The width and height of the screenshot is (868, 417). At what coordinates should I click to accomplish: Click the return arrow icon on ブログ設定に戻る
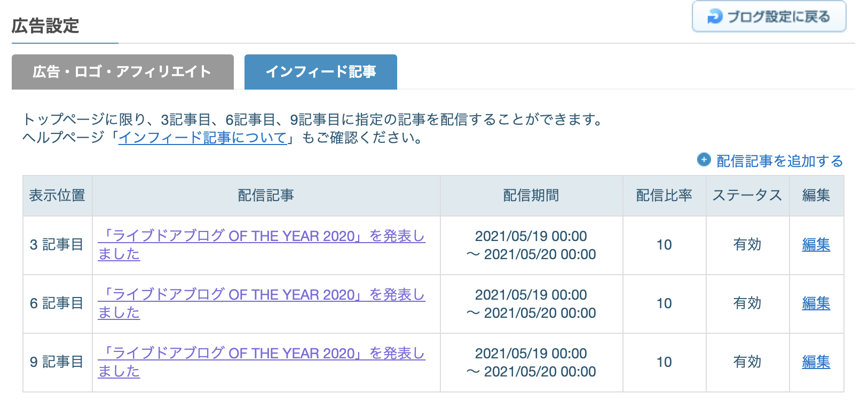click(x=714, y=17)
